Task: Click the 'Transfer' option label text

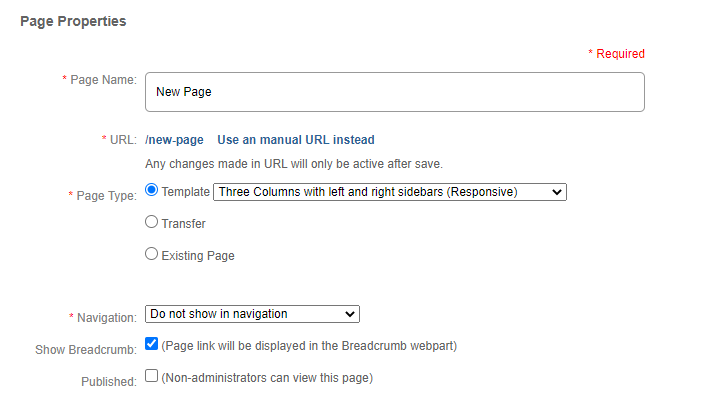Action: tap(184, 224)
